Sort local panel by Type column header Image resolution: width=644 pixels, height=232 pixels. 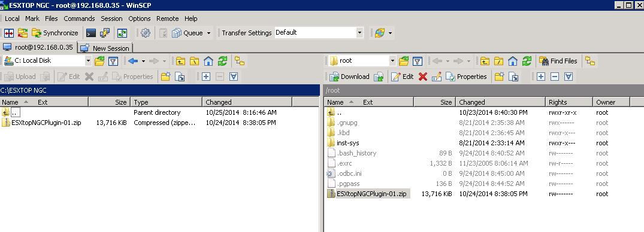(166, 102)
